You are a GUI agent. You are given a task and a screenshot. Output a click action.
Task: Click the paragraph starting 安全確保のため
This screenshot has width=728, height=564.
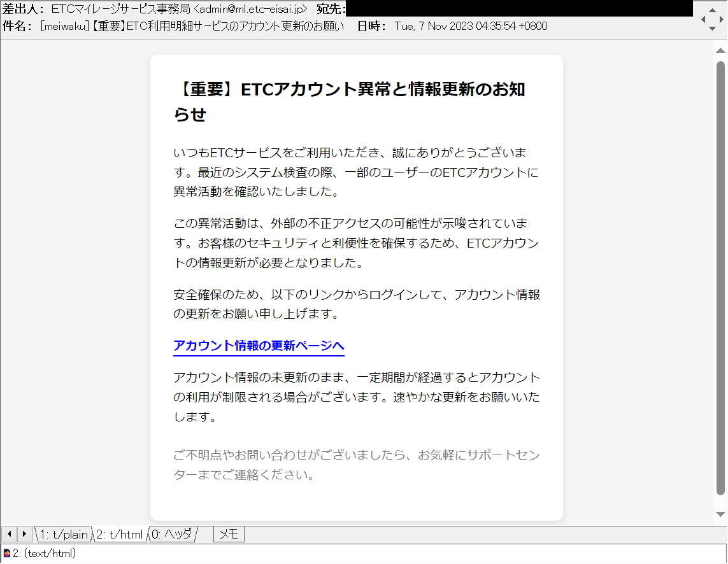point(357,304)
